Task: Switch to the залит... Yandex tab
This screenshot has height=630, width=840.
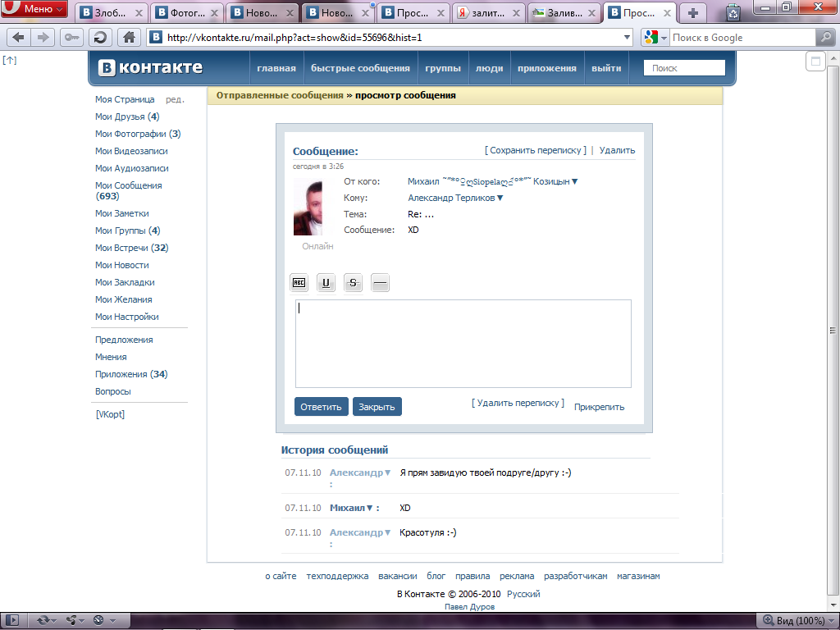Action: pyautogui.click(x=489, y=13)
